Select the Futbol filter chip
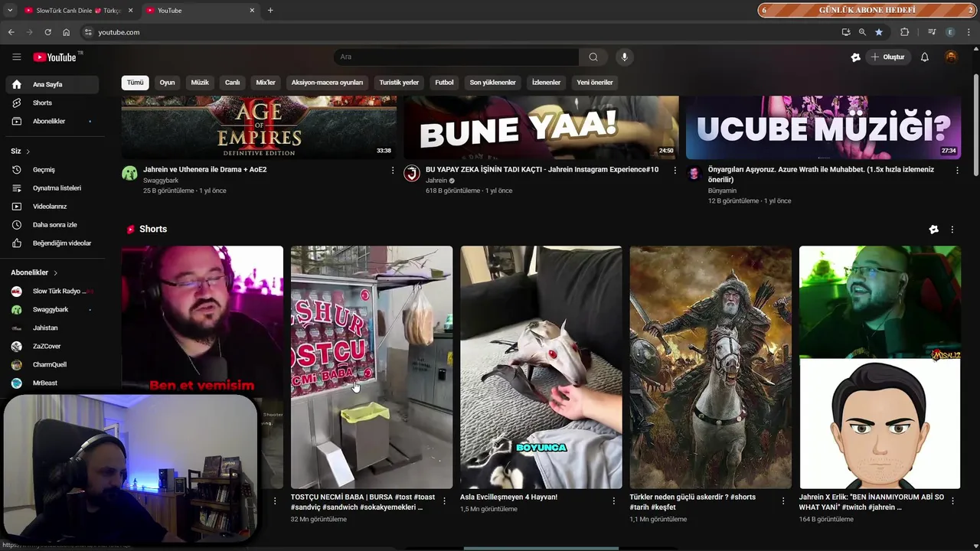The height and width of the screenshot is (551, 980). click(x=444, y=82)
